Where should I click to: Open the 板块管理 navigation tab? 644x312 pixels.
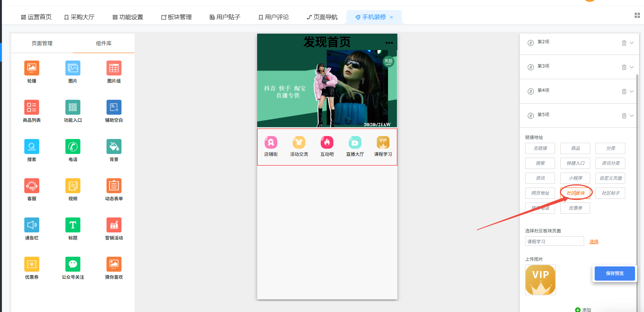176,17
